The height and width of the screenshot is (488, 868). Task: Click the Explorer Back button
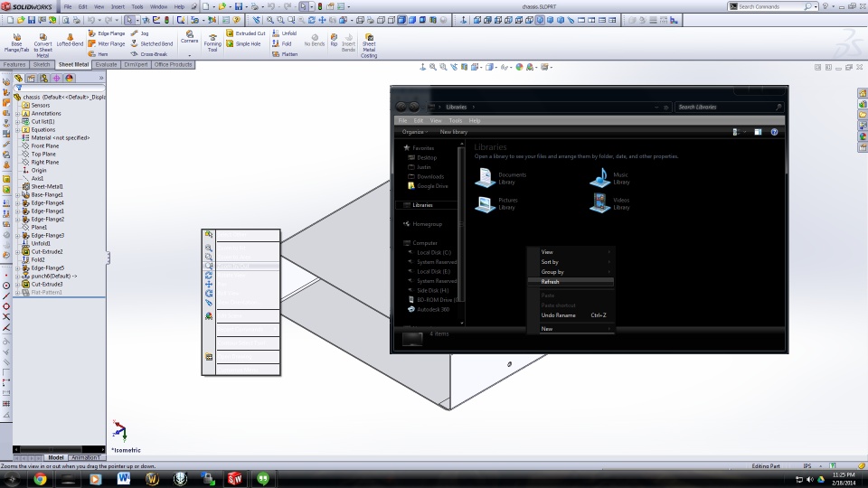pos(401,107)
